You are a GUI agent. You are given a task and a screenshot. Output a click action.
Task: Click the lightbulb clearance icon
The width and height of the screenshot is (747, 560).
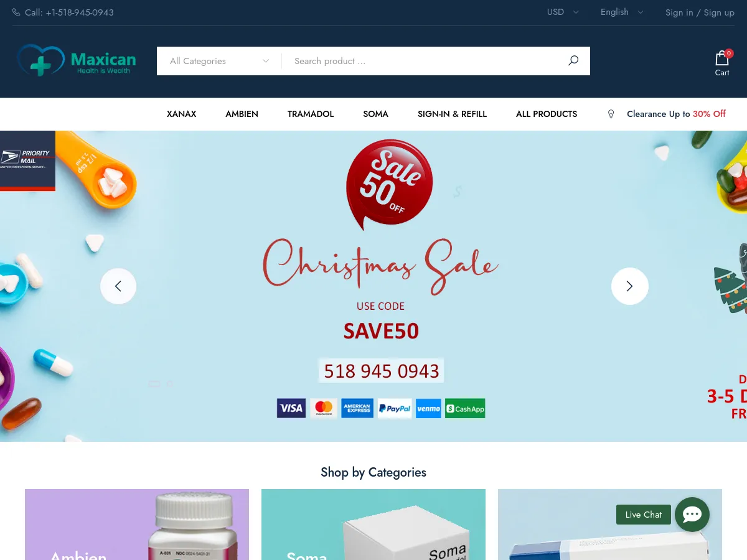tap(611, 114)
